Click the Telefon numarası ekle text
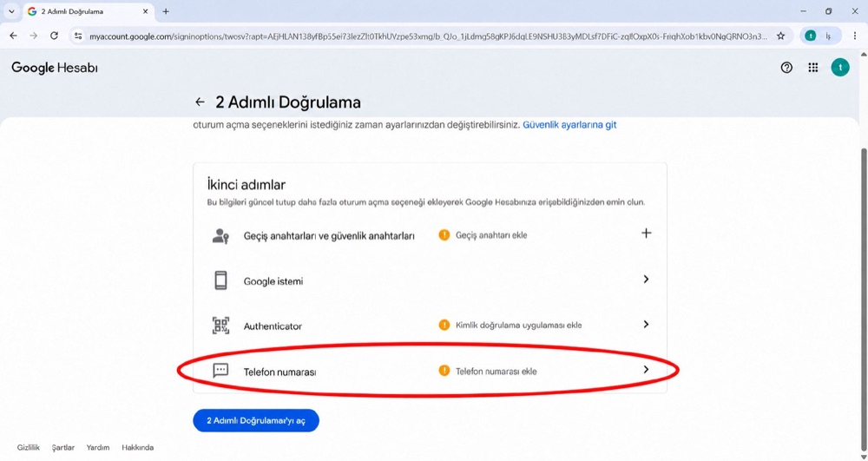 pos(496,372)
